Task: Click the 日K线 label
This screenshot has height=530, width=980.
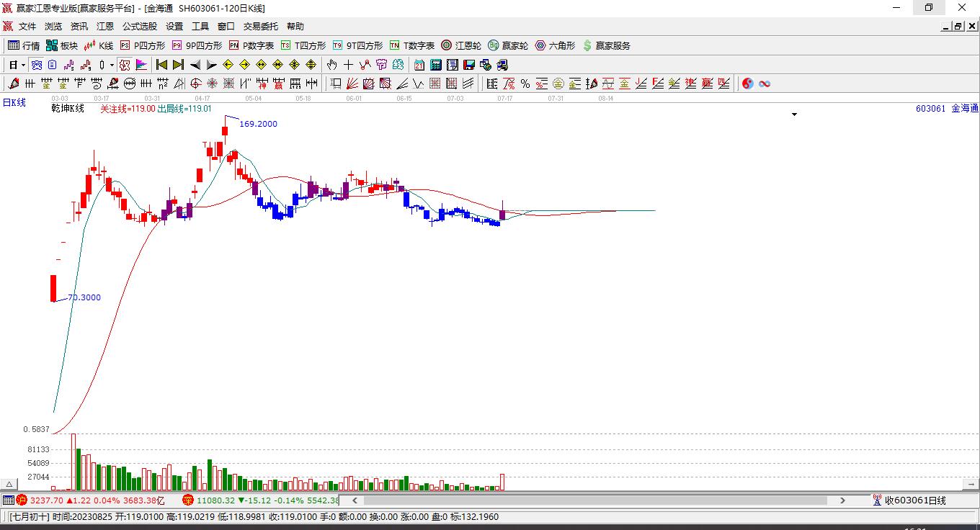Action: point(14,103)
